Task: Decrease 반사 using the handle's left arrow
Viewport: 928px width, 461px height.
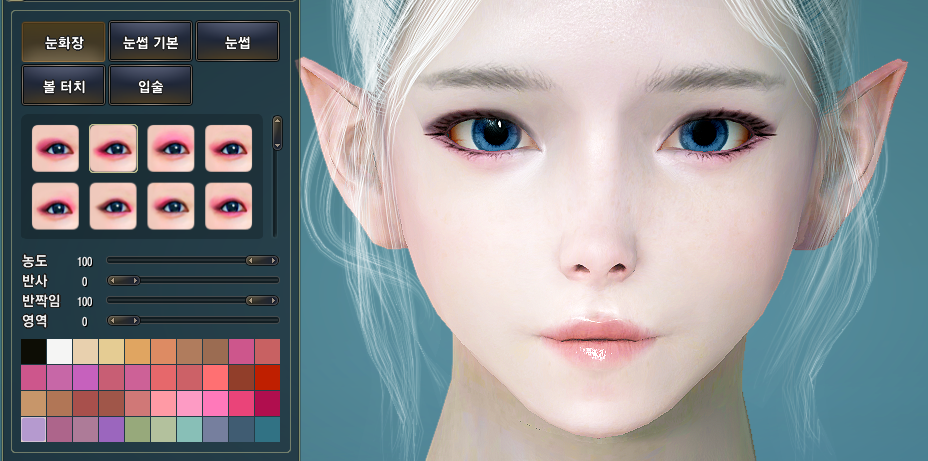Action: 112,281
